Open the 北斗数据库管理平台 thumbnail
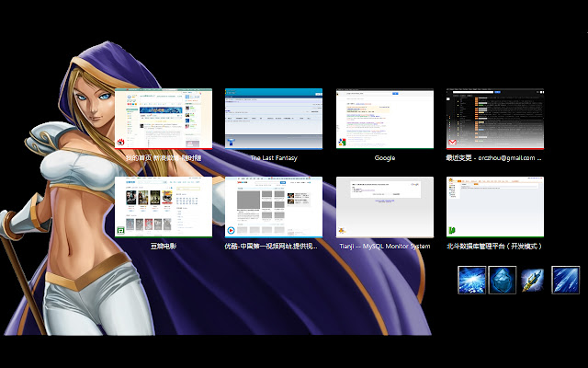 [x=495, y=207]
